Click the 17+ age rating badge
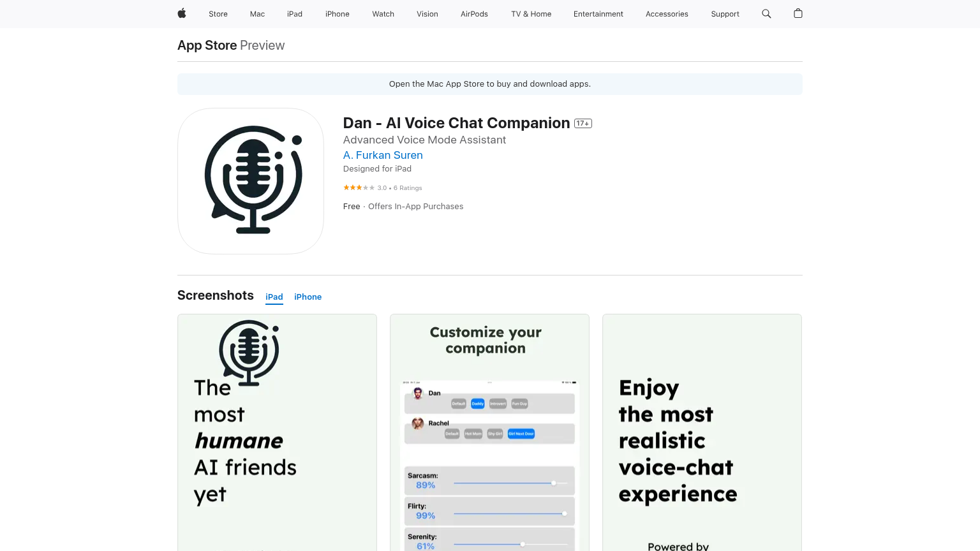Image resolution: width=980 pixels, height=551 pixels. pyautogui.click(x=583, y=124)
